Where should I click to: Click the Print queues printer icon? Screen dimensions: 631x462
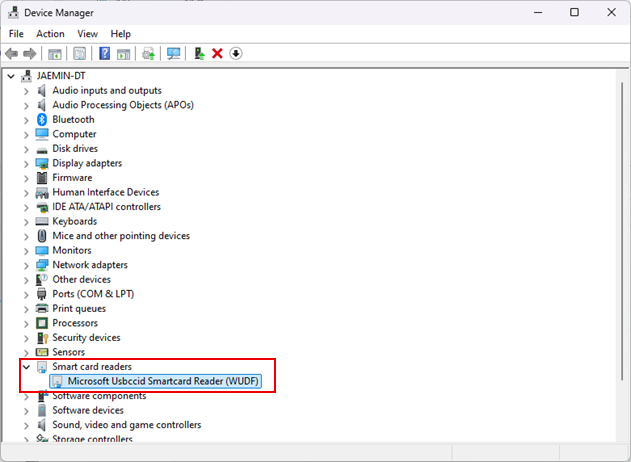pyautogui.click(x=42, y=309)
